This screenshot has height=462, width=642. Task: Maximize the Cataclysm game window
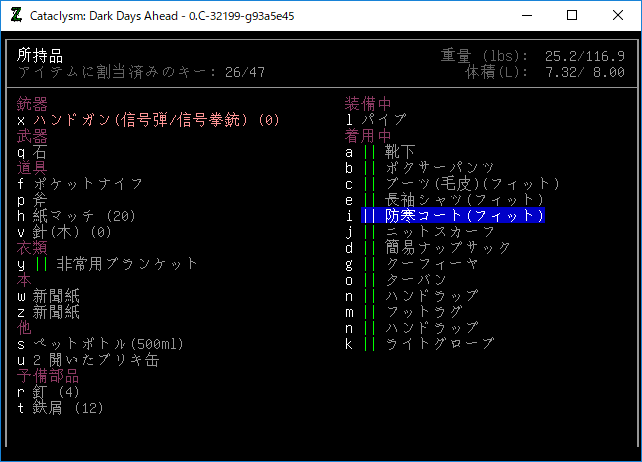click(572, 16)
